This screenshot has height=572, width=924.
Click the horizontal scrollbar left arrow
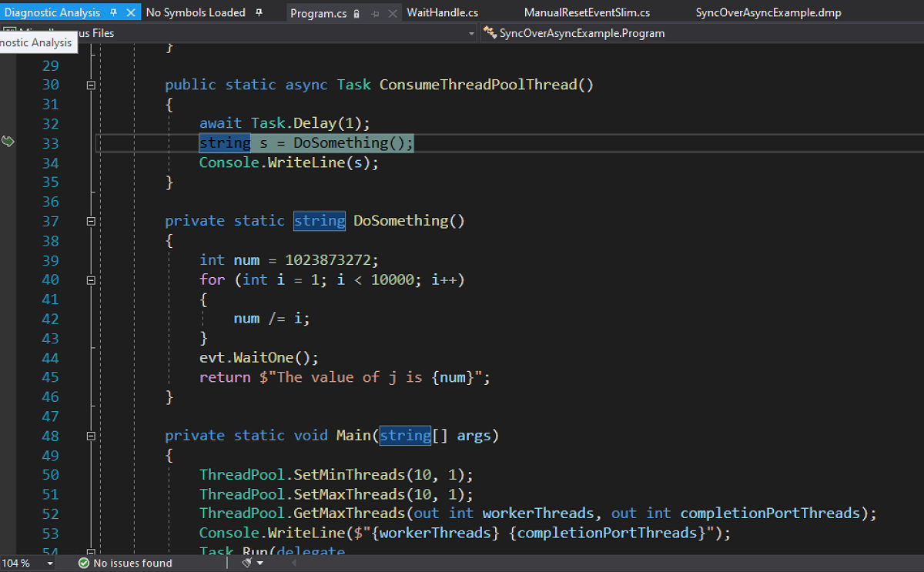[295, 563]
